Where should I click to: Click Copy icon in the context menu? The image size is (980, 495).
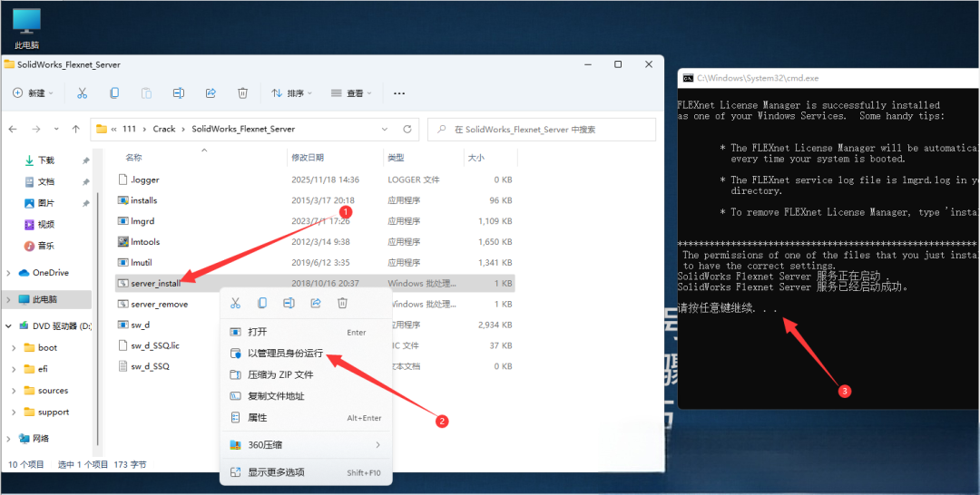point(262,304)
